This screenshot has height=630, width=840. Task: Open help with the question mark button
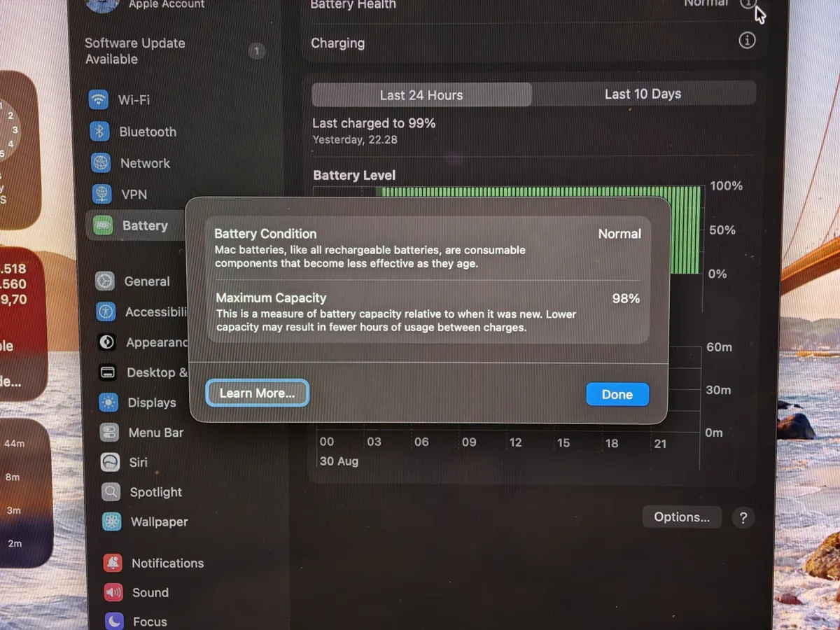click(x=743, y=519)
